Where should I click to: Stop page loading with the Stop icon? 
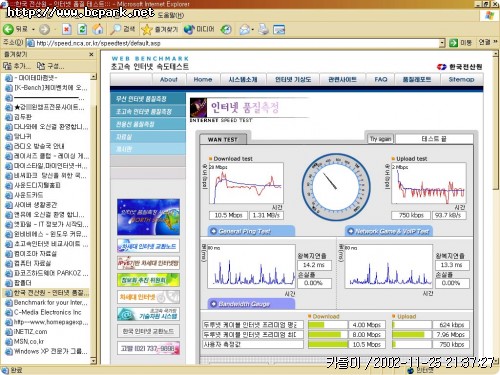pyautogui.click(x=67, y=29)
